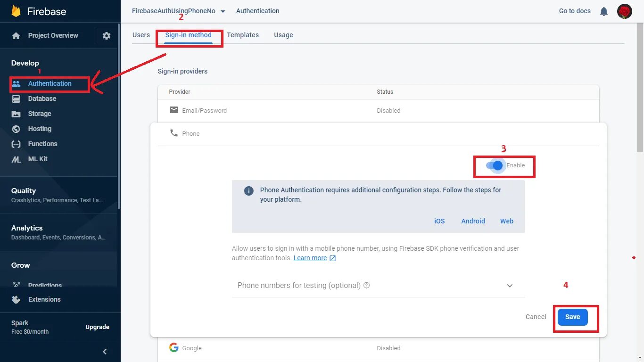The width and height of the screenshot is (644, 362).
Task: Click the ML Kit icon
Action: [16, 159]
